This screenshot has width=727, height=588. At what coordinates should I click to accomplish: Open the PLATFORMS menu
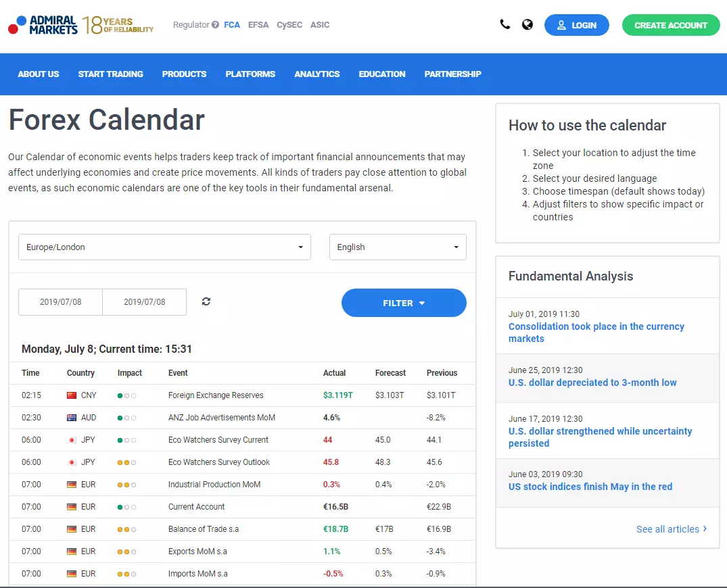250,74
